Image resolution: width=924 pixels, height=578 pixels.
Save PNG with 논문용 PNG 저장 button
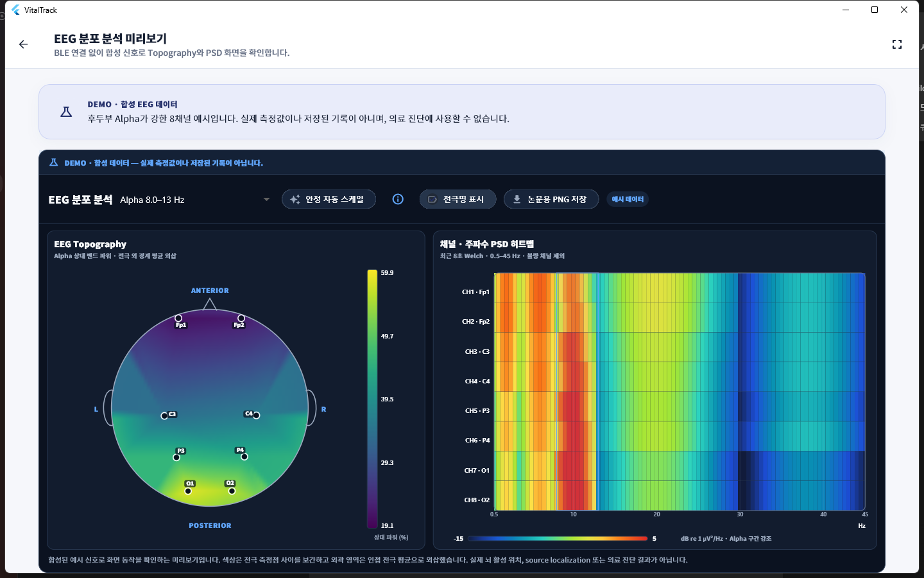[551, 199]
